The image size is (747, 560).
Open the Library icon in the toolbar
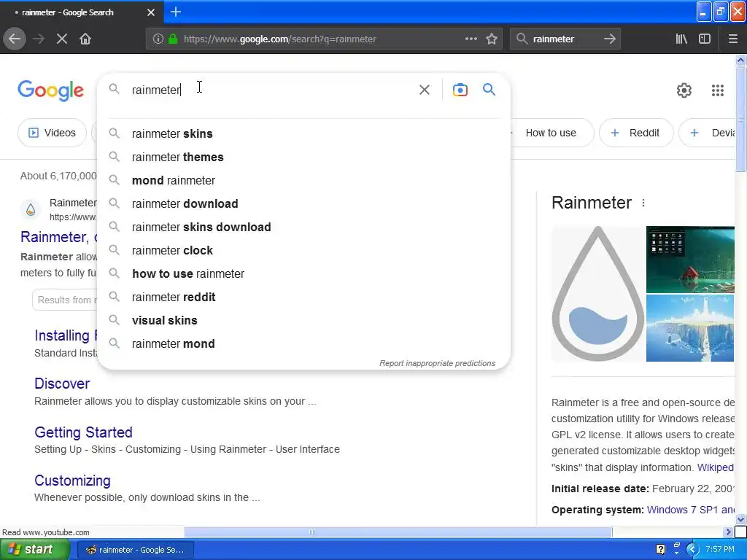[x=681, y=39]
